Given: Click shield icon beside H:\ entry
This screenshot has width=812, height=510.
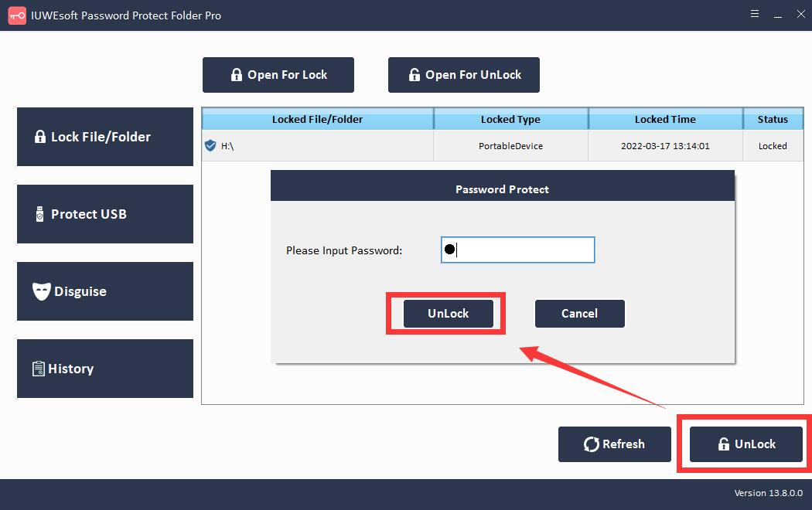Looking at the screenshot, I should pyautogui.click(x=210, y=145).
